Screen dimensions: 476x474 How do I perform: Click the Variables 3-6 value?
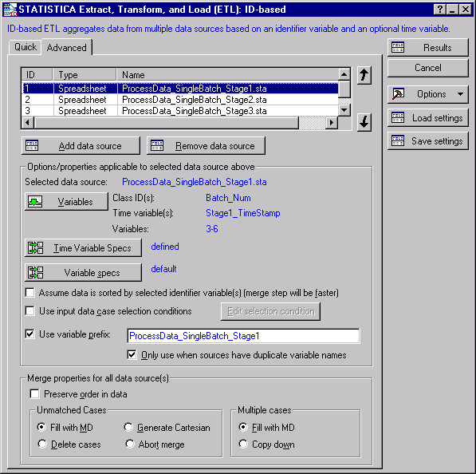click(212, 229)
